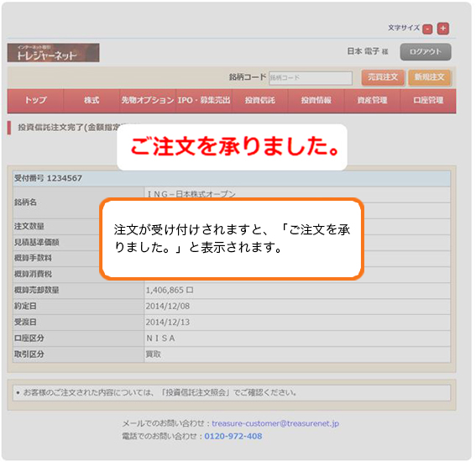476x462 pixels.
Task: Open the 投資信託 menu tab
Action: point(260,101)
